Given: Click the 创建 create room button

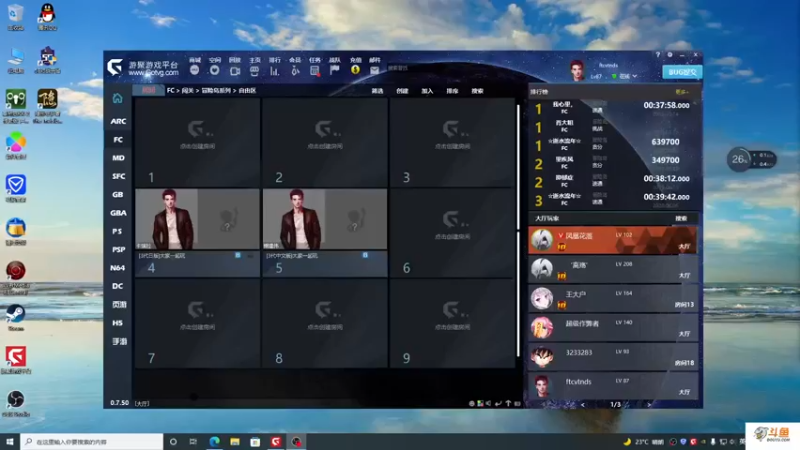Looking at the screenshot, I should click(402, 91).
